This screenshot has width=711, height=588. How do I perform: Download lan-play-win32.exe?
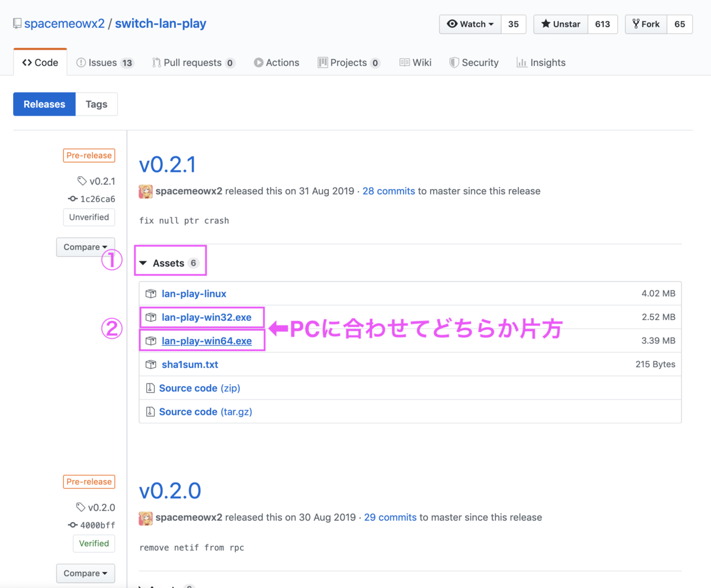point(206,317)
